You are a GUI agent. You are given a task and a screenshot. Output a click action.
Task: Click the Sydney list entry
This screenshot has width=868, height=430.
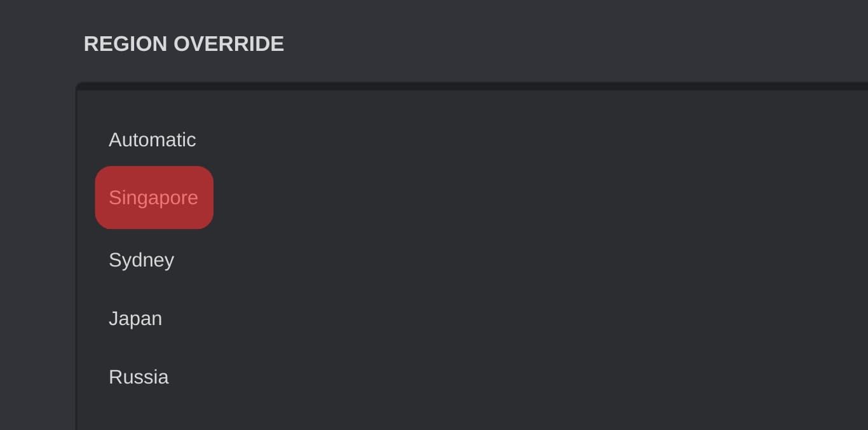tap(141, 260)
